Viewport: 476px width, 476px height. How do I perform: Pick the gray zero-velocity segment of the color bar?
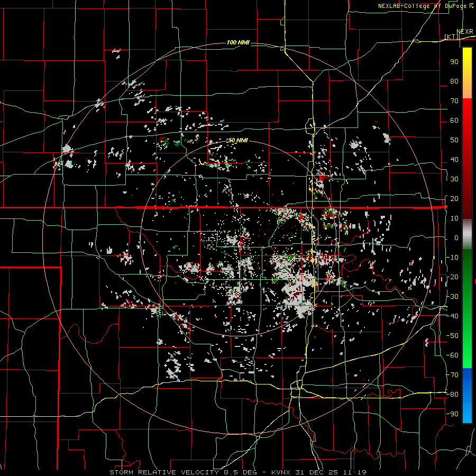tap(467, 234)
